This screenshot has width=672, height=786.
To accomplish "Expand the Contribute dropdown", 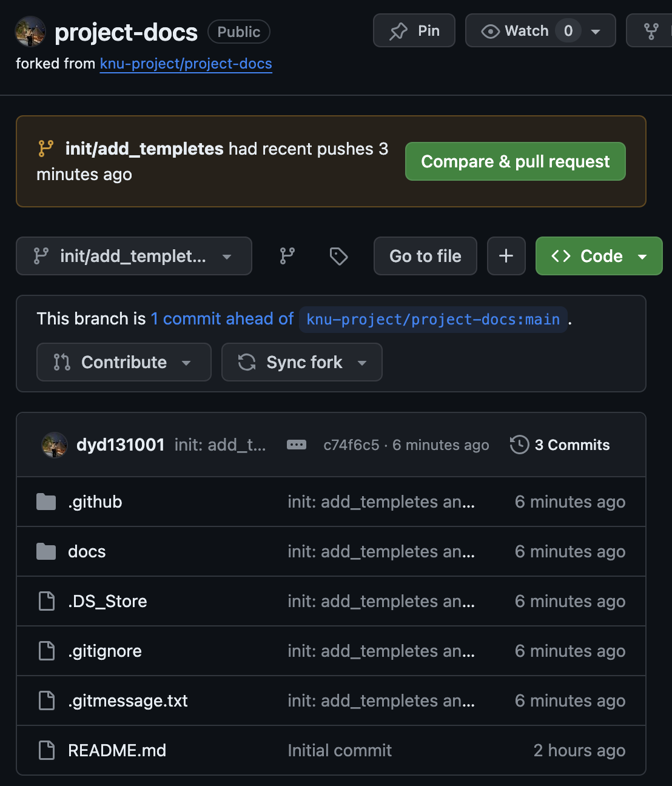I will 124,362.
